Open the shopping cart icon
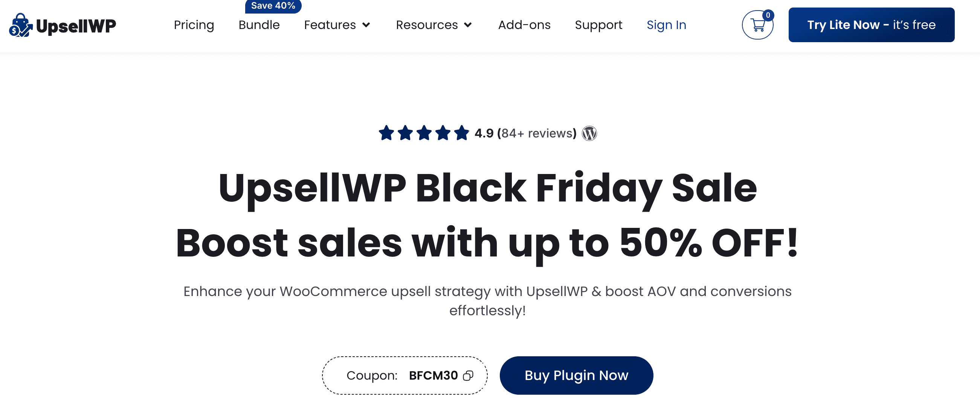The image size is (980, 406). pyautogui.click(x=758, y=25)
